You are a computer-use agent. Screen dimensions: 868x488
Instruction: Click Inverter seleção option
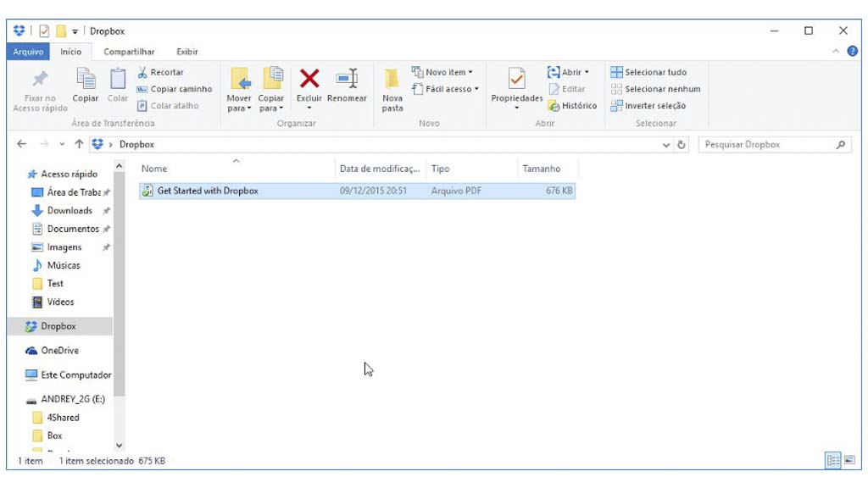648,106
